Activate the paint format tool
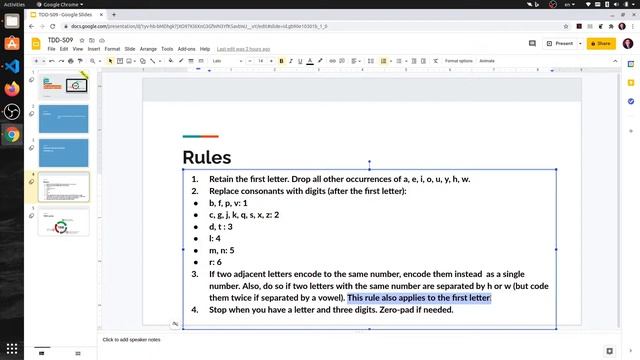The image size is (640, 360). pos(80,61)
